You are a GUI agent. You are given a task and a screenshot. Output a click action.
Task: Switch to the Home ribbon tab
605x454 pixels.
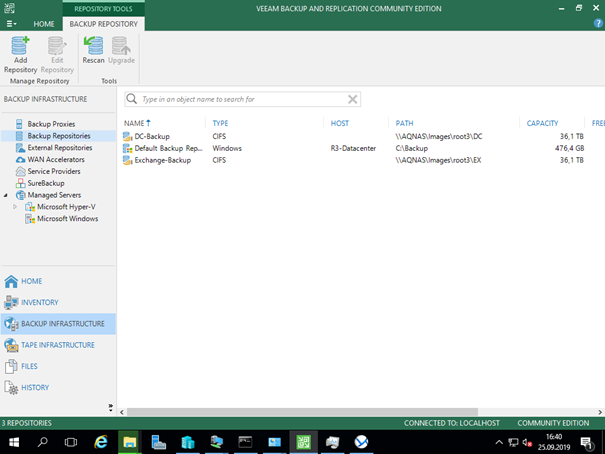44,24
